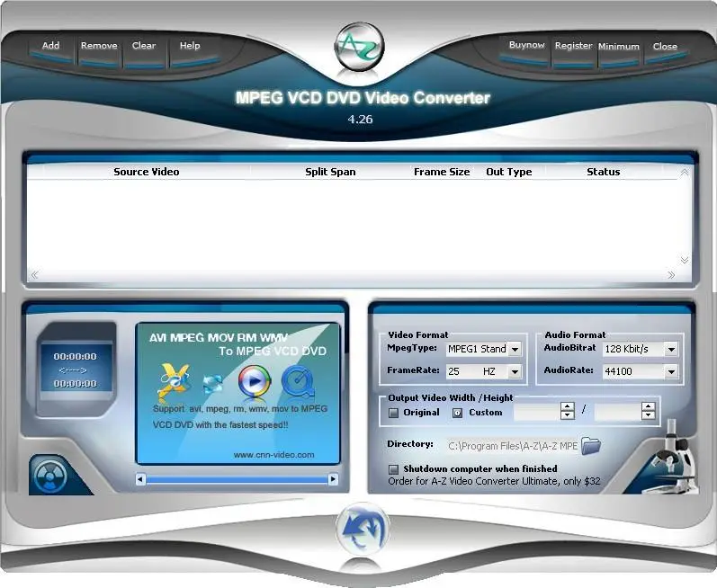Click the Split Span column header
The width and height of the screenshot is (717, 588).
pyautogui.click(x=330, y=172)
